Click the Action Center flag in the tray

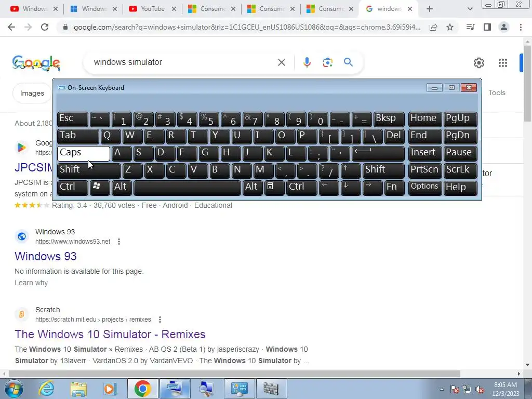click(x=455, y=389)
